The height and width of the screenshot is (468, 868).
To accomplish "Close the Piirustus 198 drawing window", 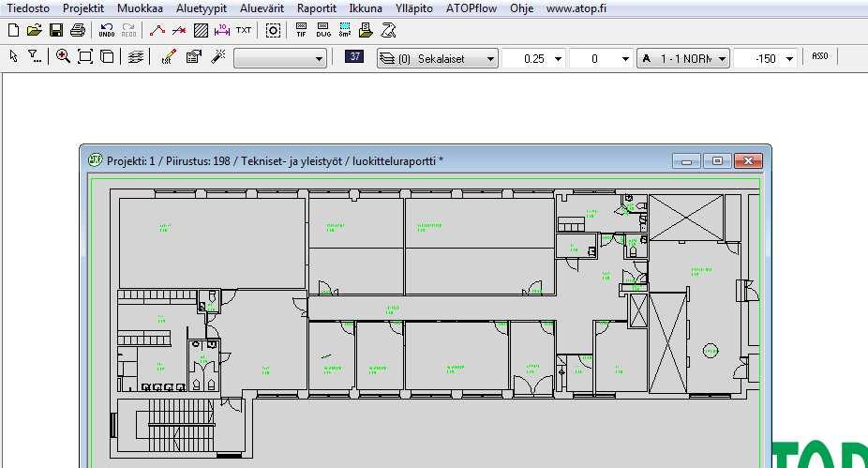I will (x=748, y=160).
